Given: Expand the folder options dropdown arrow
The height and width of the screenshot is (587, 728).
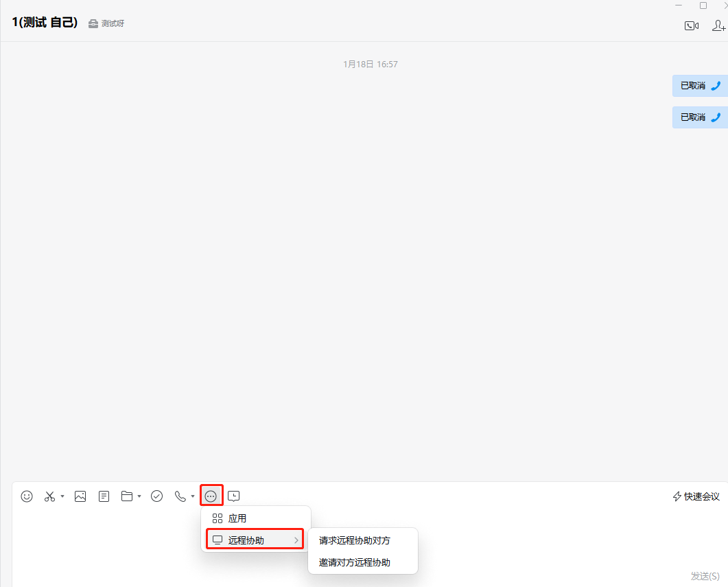Looking at the screenshot, I should pyautogui.click(x=139, y=496).
